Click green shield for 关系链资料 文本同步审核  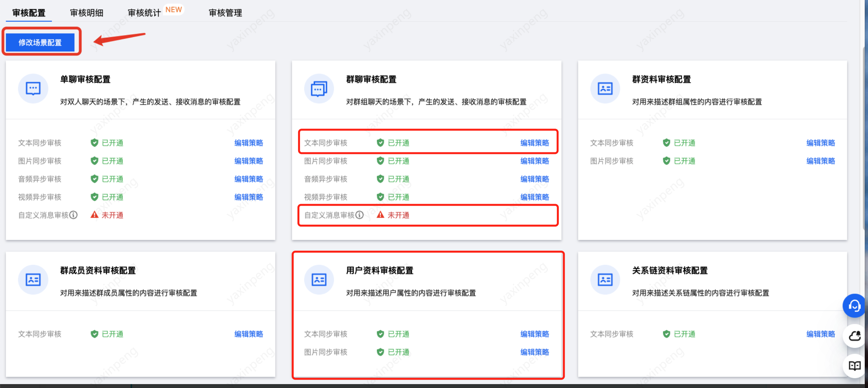tap(666, 334)
